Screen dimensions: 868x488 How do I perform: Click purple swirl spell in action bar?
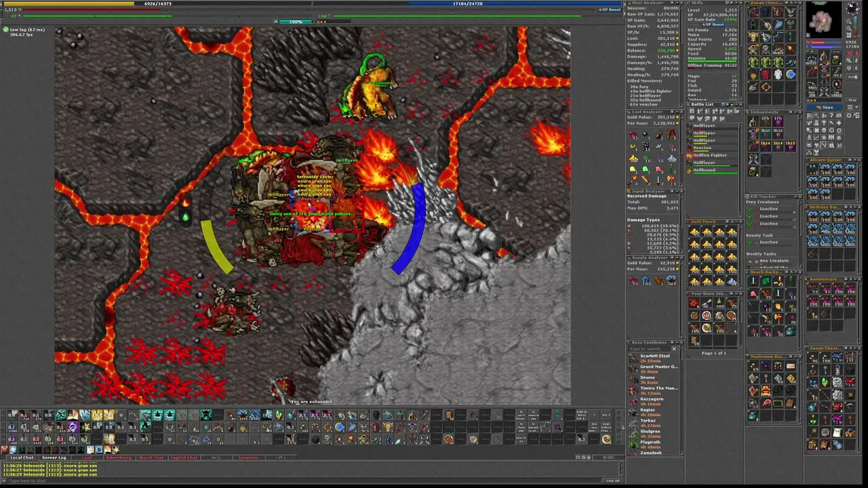(x=73, y=427)
